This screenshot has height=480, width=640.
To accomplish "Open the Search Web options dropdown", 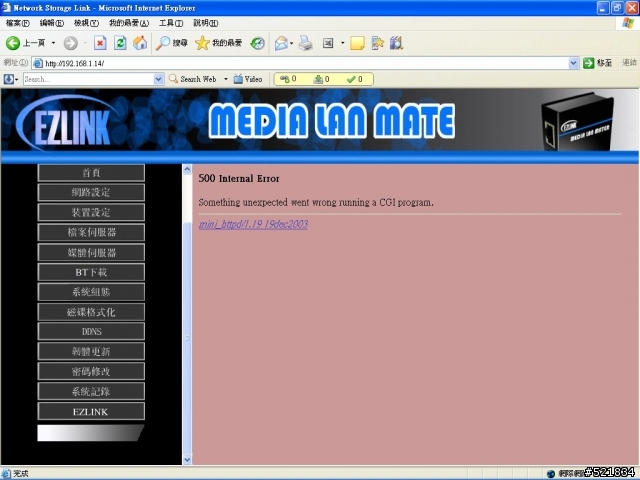I will tap(226, 79).
